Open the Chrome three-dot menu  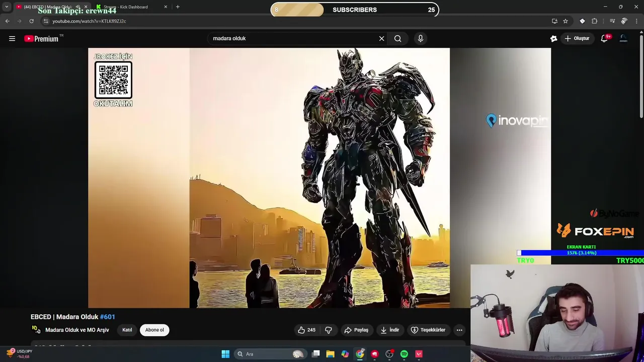click(637, 21)
